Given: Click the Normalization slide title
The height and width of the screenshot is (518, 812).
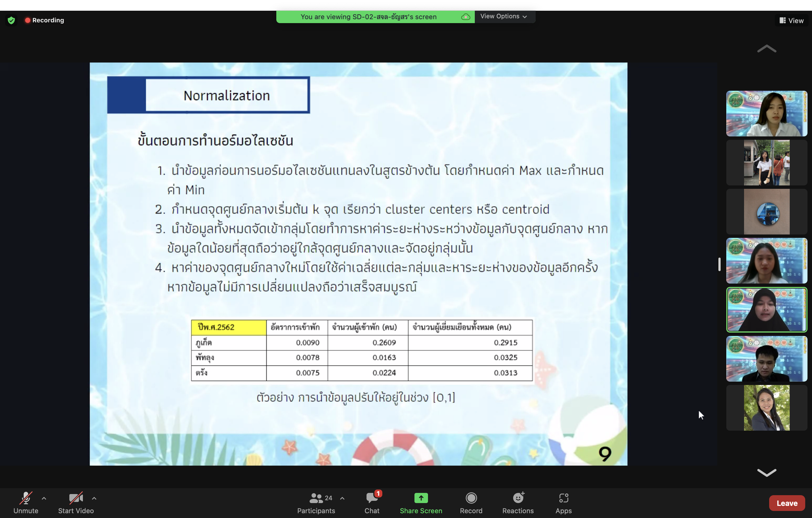Looking at the screenshot, I should [x=227, y=96].
